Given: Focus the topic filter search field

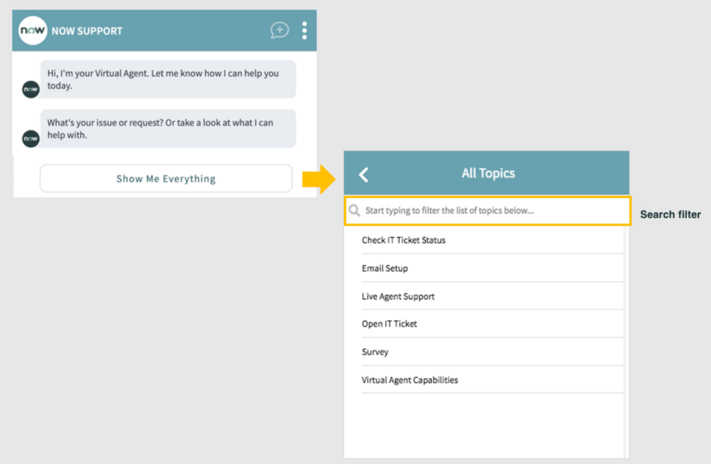Looking at the screenshot, I should click(x=487, y=211).
